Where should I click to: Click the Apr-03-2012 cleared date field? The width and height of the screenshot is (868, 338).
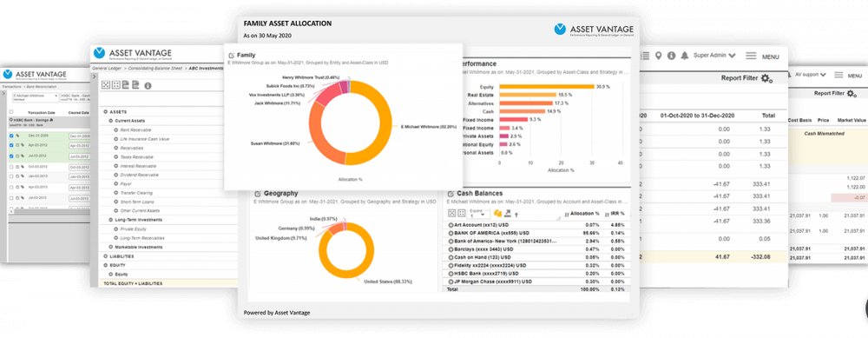[79, 146]
